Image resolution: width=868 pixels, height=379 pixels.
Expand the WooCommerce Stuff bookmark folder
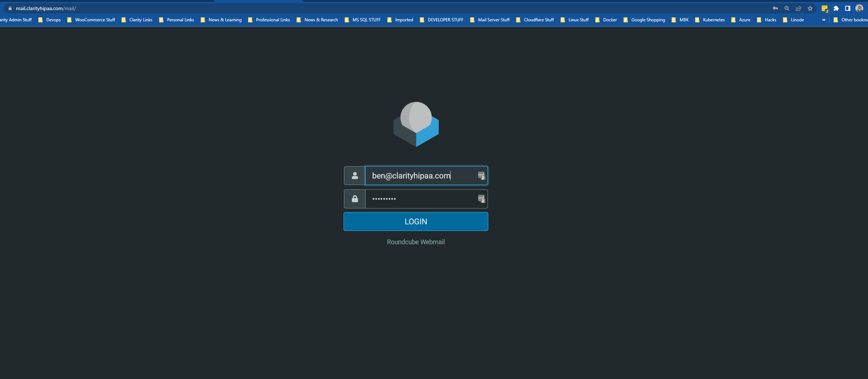coord(91,20)
